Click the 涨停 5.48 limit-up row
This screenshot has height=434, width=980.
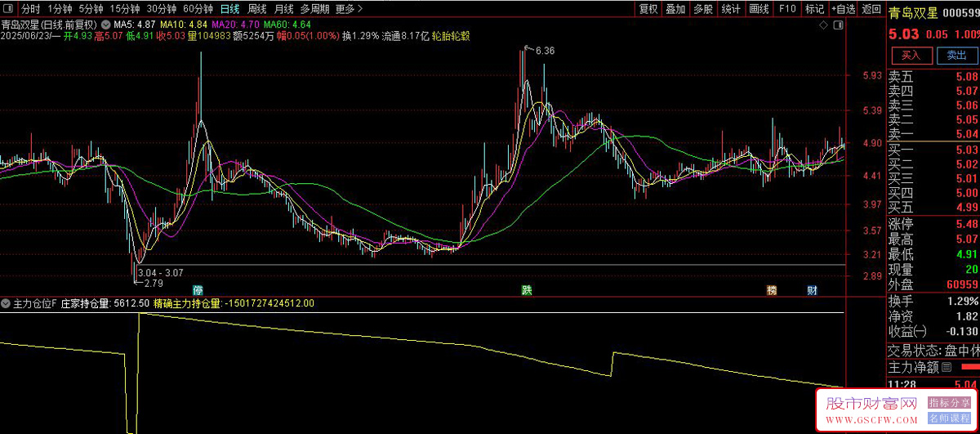(933, 224)
